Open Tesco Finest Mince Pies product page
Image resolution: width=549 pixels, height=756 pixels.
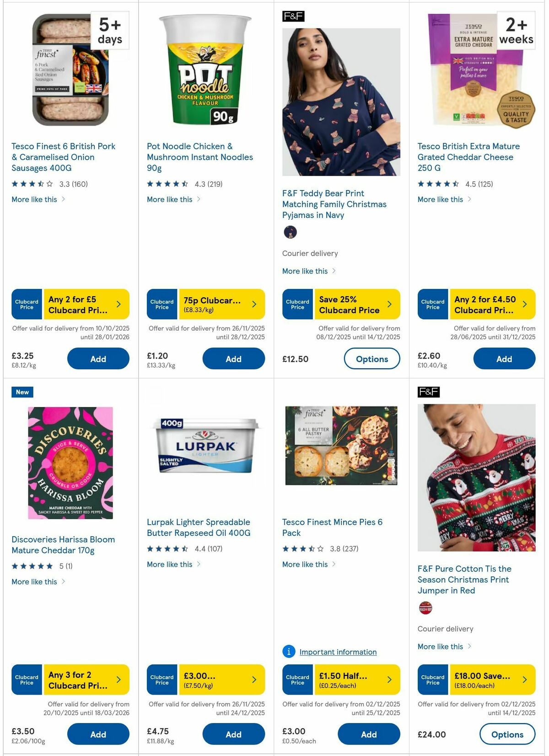[332, 527]
